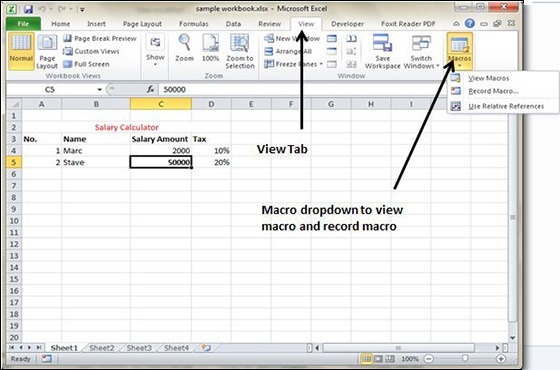The height and width of the screenshot is (370, 560).
Task: Select Normal view in status bar
Action: 366,359
